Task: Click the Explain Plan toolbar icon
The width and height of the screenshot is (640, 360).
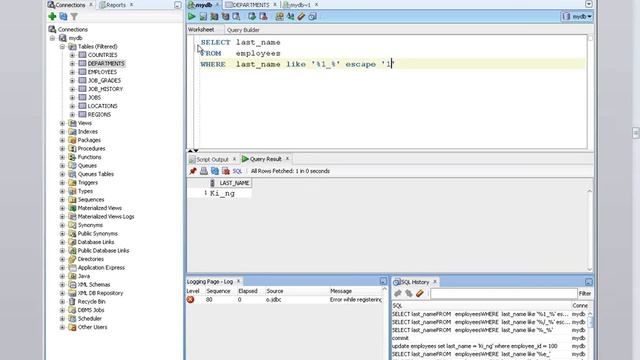Action: click(x=214, y=16)
